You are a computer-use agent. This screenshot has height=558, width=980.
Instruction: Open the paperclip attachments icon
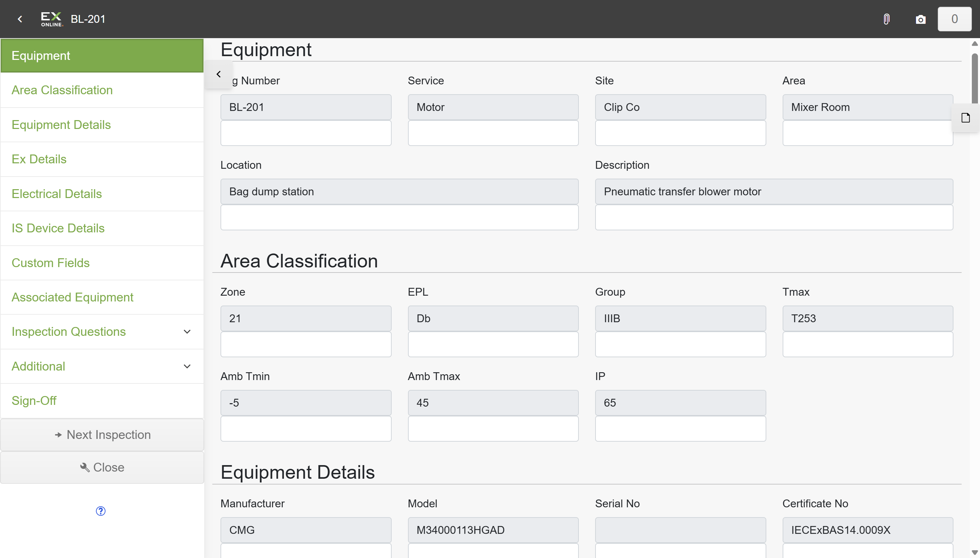point(886,19)
